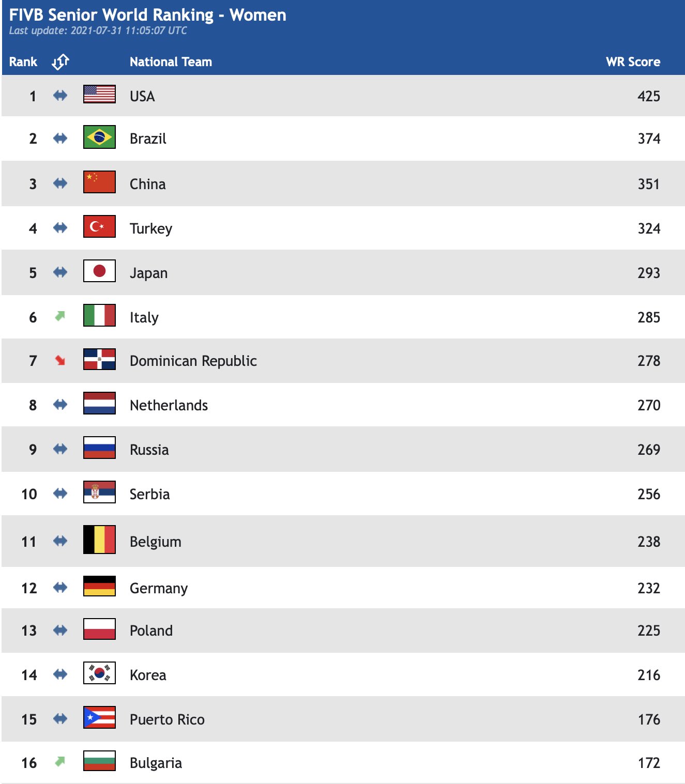The image size is (685, 784).
Task: Open the China team link
Action: (147, 184)
